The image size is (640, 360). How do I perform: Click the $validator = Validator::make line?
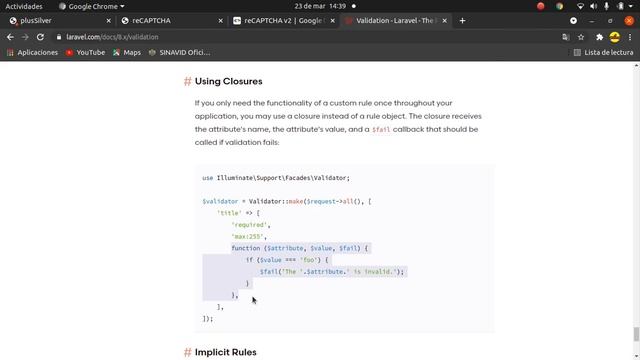pyautogui.click(x=287, y=201)
